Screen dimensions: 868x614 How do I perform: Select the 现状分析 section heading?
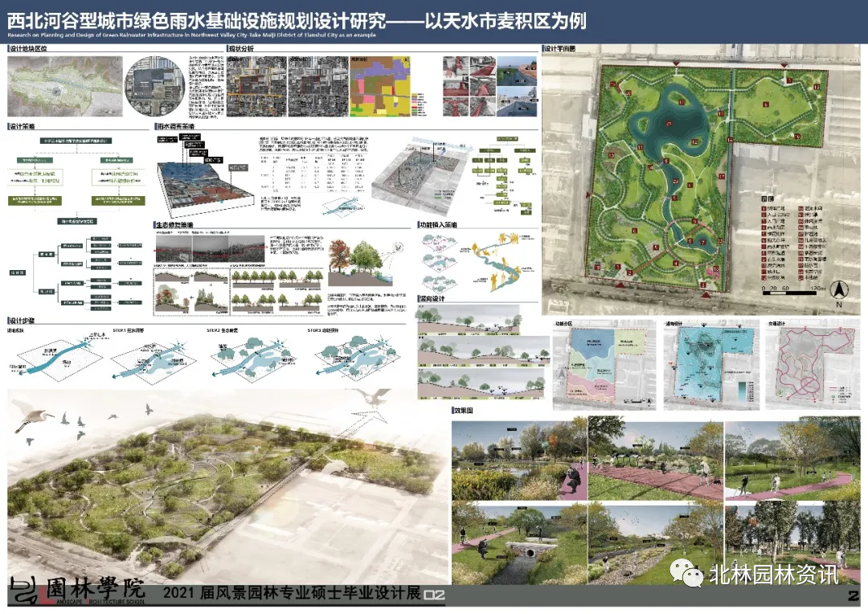(x=241, y=49)
